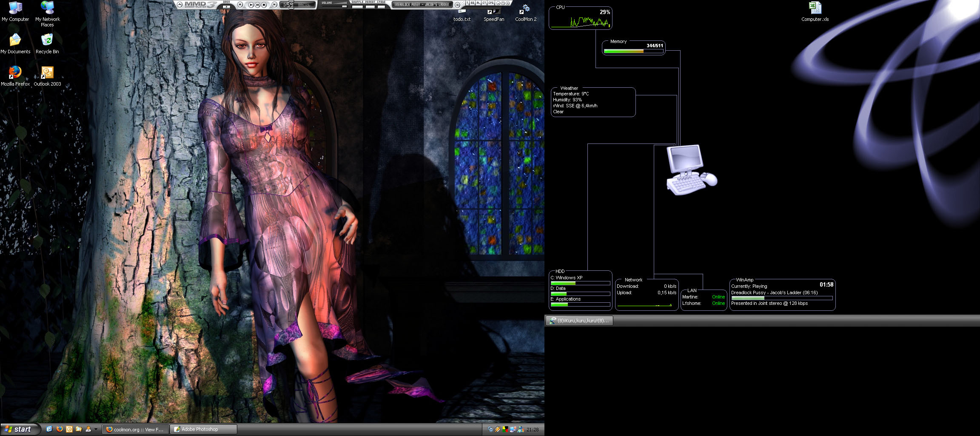Open My Documents folder icon

pyautogui.click(x=15, y=43)
